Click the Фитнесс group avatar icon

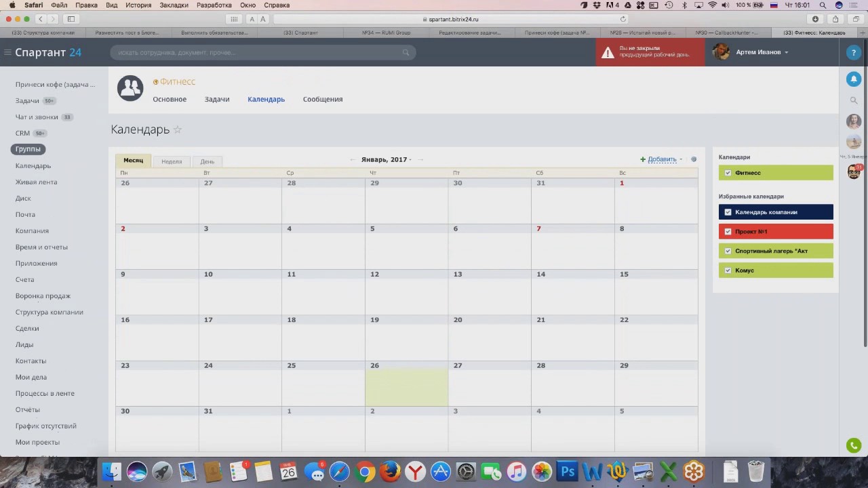pos(130,88)
